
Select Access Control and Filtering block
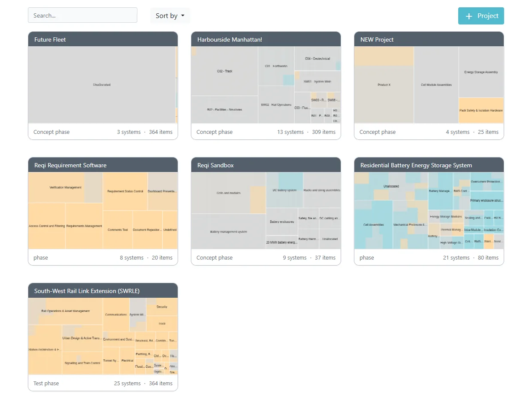pyautogui.click(x=47, y=226)
